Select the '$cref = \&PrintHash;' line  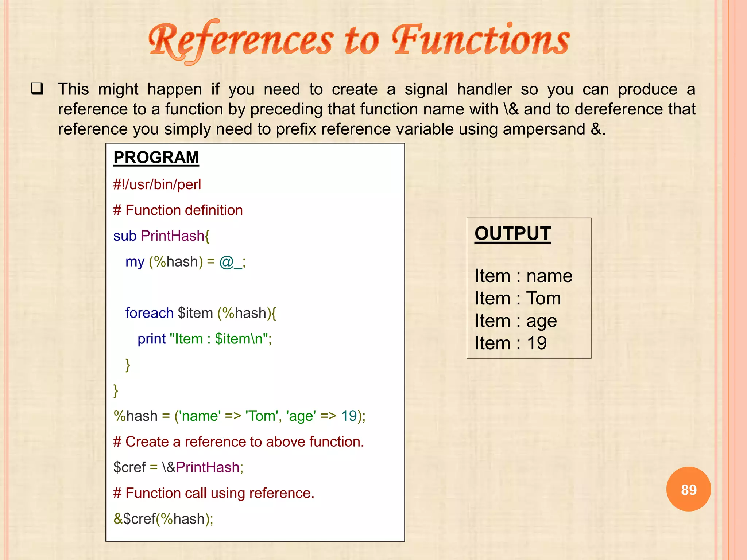[x=178, y=467]
